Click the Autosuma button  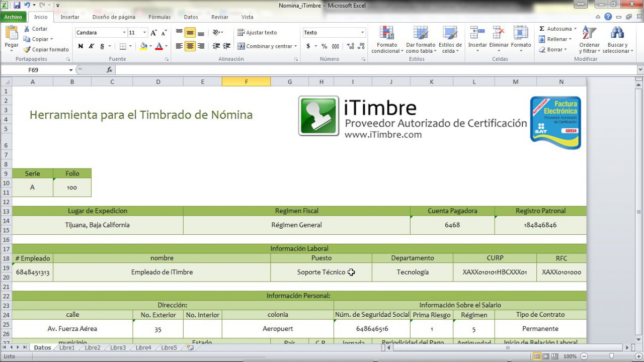pos(555,29)
